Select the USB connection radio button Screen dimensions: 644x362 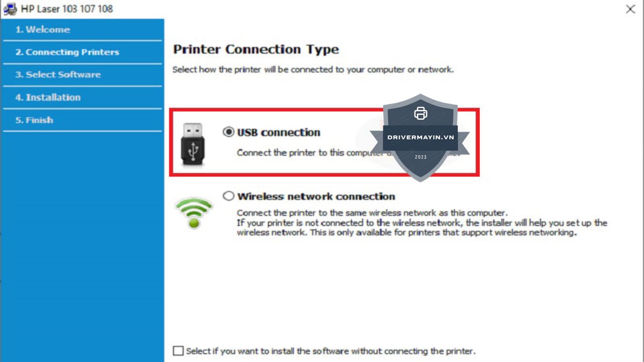click(x=228, y=132)
